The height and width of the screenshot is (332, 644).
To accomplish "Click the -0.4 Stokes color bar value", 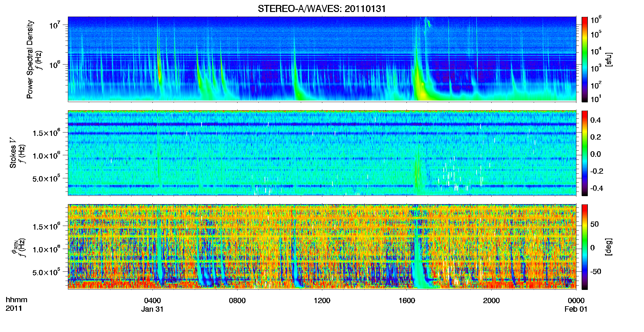I will tap(597, 188).
